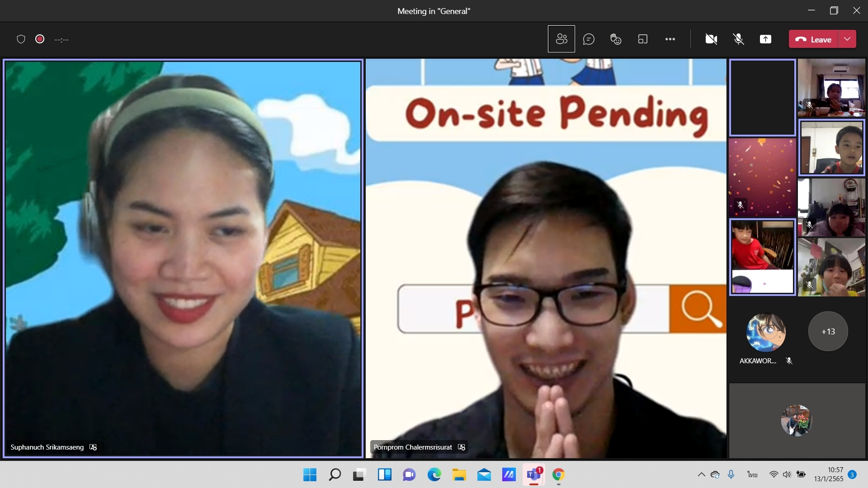Select AKKAWOR participant avatar
Image resolution: width=868 pixels, height=488 pixels.
tap(765, 333)
